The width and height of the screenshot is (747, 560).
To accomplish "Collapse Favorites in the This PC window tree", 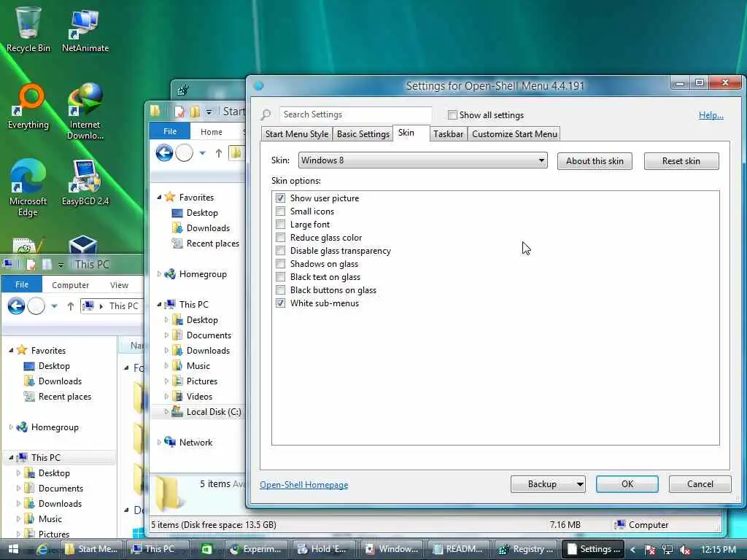I will tap(11, 351).
